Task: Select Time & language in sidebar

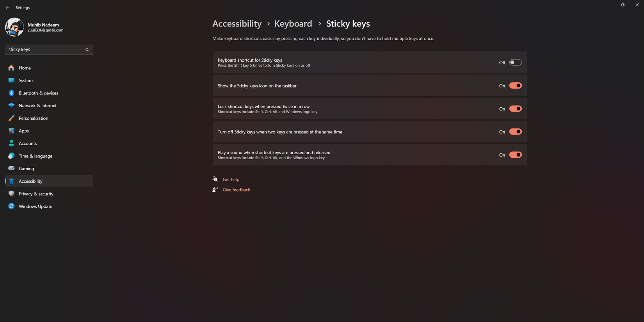Action: 36,156
